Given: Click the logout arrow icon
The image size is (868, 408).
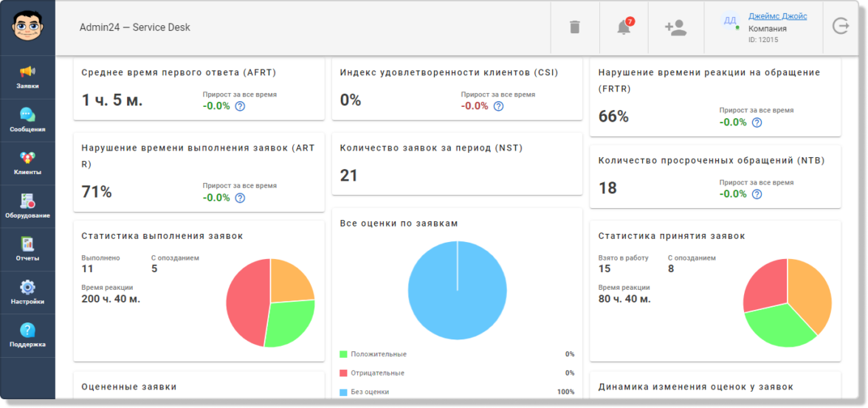Looking at the screenshot, I should coord(840,27).
